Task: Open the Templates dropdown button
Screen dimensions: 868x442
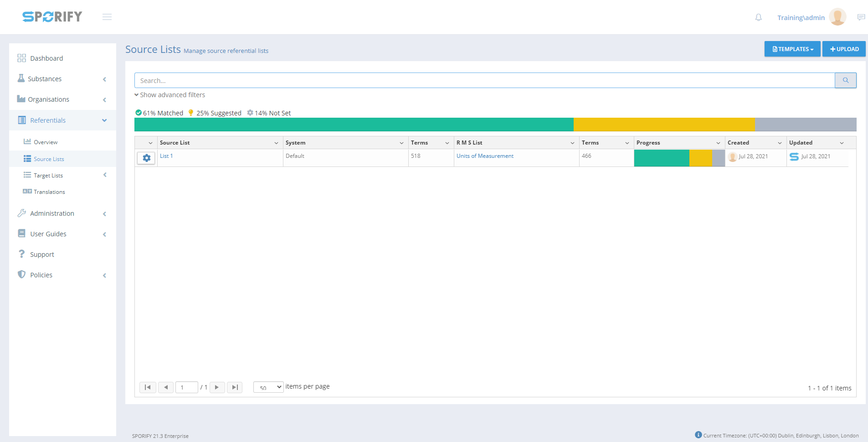Action: pyautogui.click(x=792, y=49)
